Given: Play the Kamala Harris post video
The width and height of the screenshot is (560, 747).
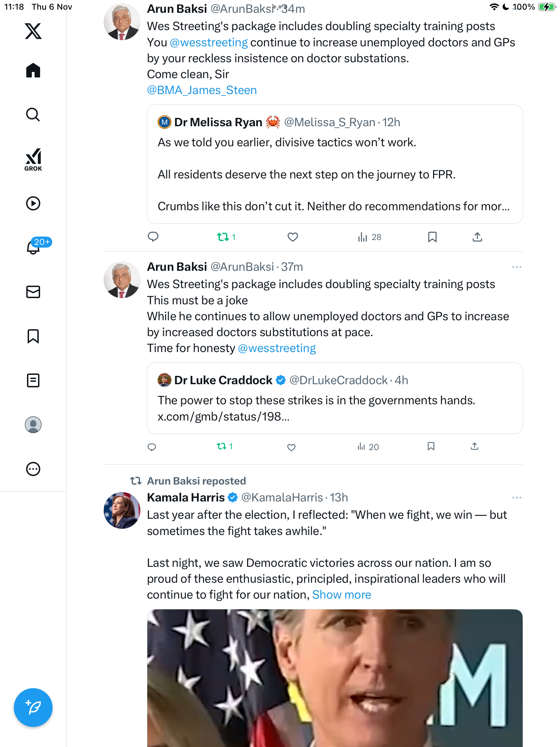Looking at the screenshot, I should coord(335,678).
